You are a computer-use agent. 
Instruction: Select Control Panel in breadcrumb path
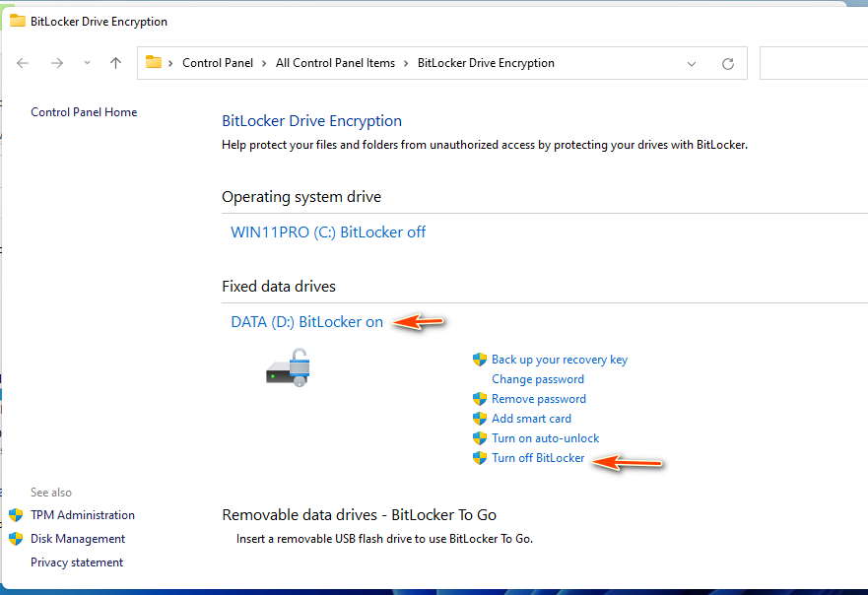(218, 63)
